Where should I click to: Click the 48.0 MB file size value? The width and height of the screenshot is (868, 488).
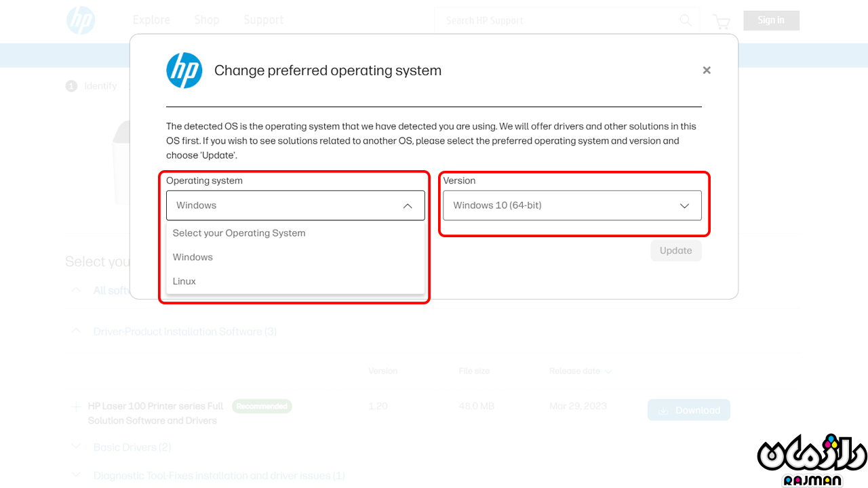pyautogui.click(x=476, y=406)
